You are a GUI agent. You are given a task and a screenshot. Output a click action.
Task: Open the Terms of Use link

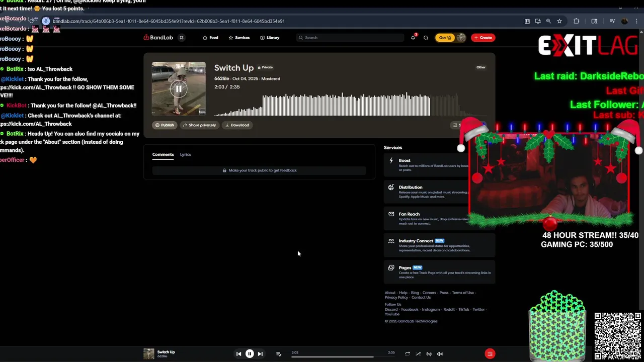463,293
